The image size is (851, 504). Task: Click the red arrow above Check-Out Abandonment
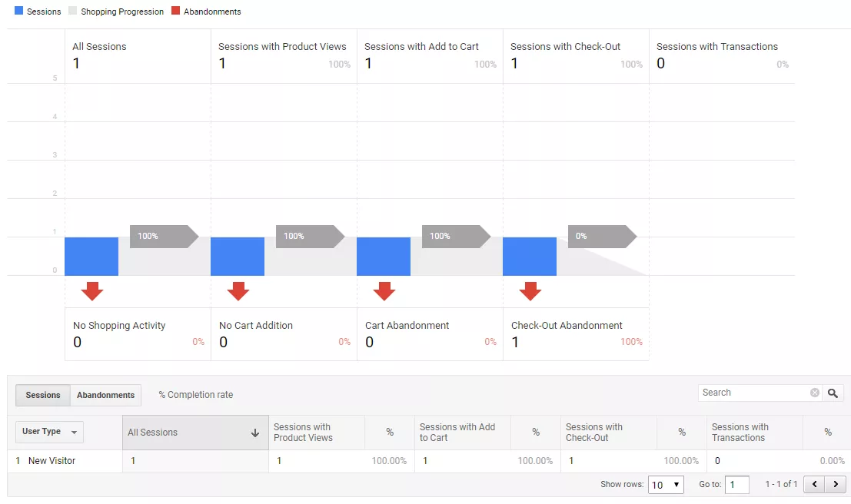(x=530, y=291)
